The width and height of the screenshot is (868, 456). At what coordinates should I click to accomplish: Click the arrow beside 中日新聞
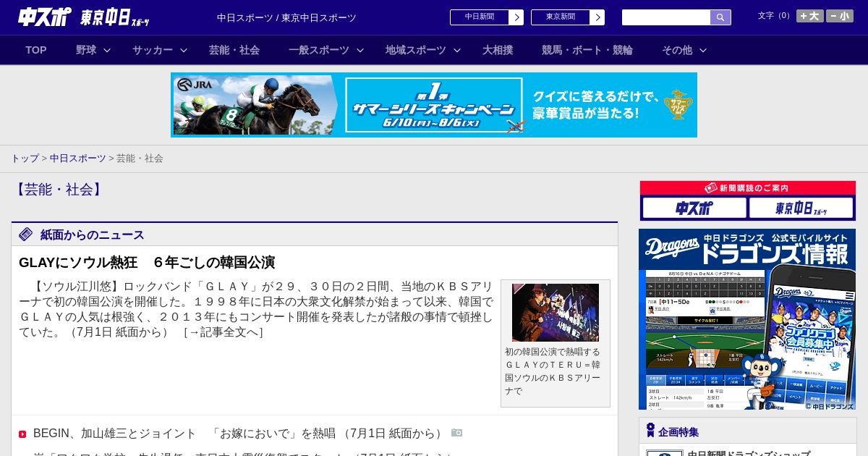click(516, 17)
